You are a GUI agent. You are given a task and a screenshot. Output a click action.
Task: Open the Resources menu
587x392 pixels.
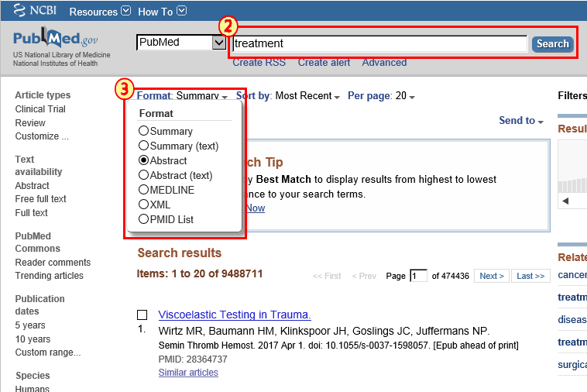coord(100,12)
